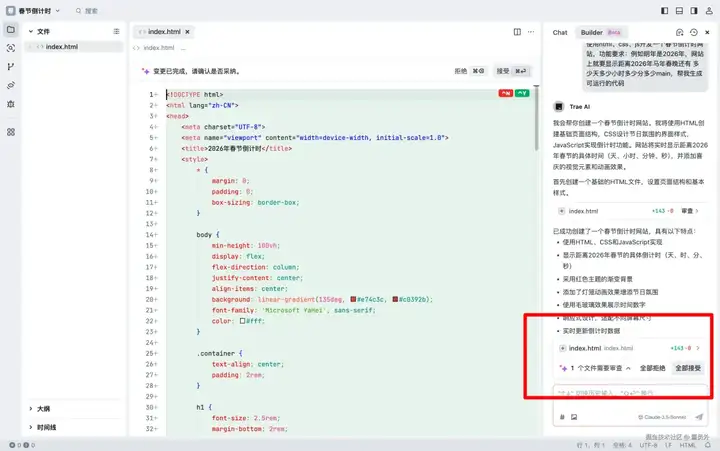Click the errors and warnings status indicator
The height and width of the screenshot is (451, 720).
pos(22,445)
